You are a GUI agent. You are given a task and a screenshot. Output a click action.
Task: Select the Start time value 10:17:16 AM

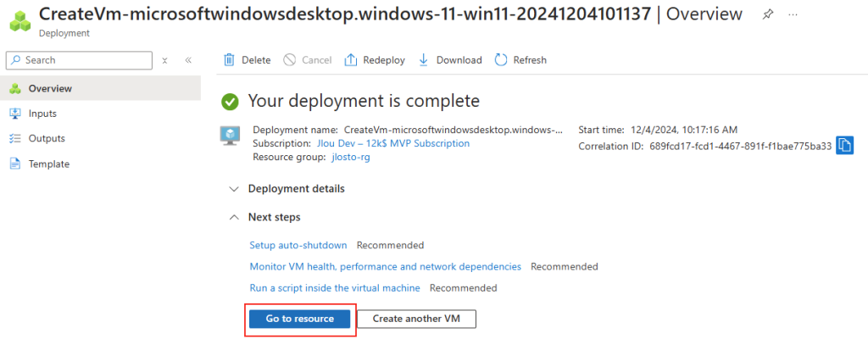pos(684,131)
